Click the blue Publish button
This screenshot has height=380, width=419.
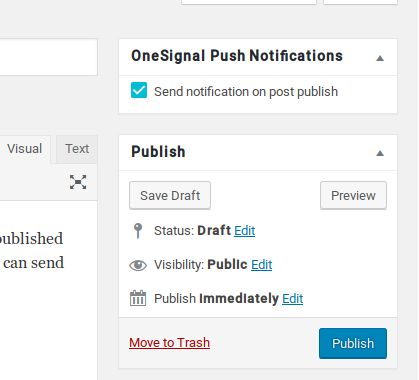(353, 343)
